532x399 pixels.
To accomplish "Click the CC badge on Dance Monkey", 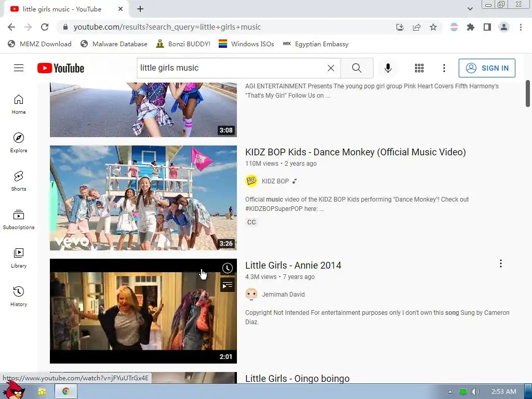I will click(251, 222).
